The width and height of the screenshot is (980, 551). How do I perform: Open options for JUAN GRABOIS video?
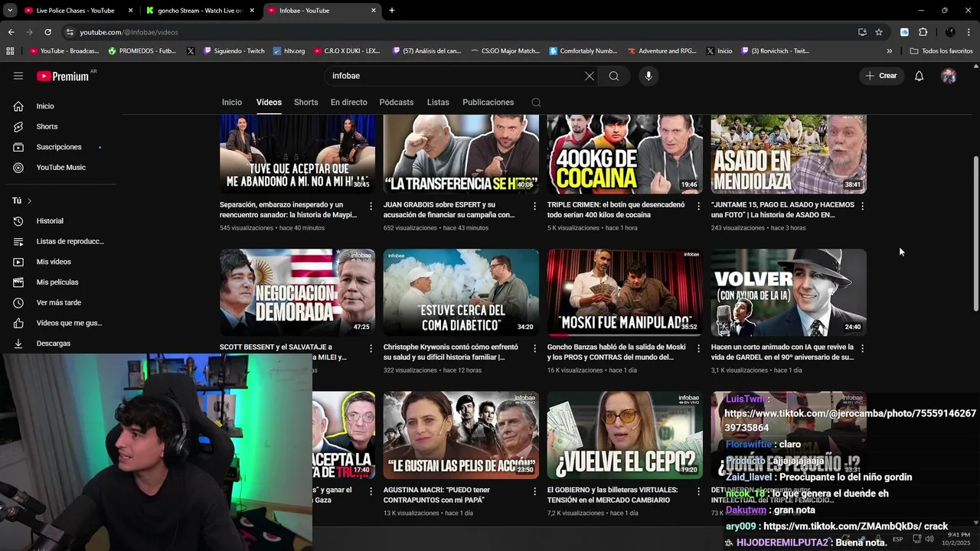534,206
